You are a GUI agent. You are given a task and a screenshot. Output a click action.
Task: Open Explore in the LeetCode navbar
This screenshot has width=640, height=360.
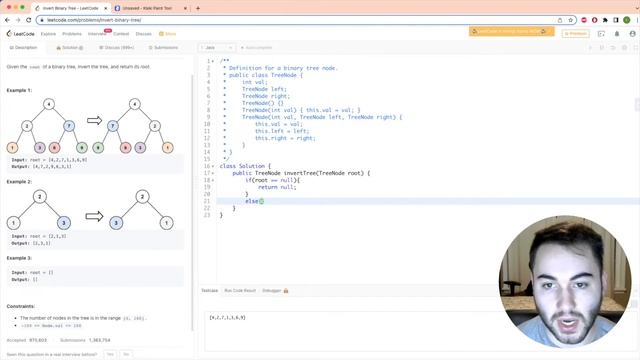tap(48, 34)
